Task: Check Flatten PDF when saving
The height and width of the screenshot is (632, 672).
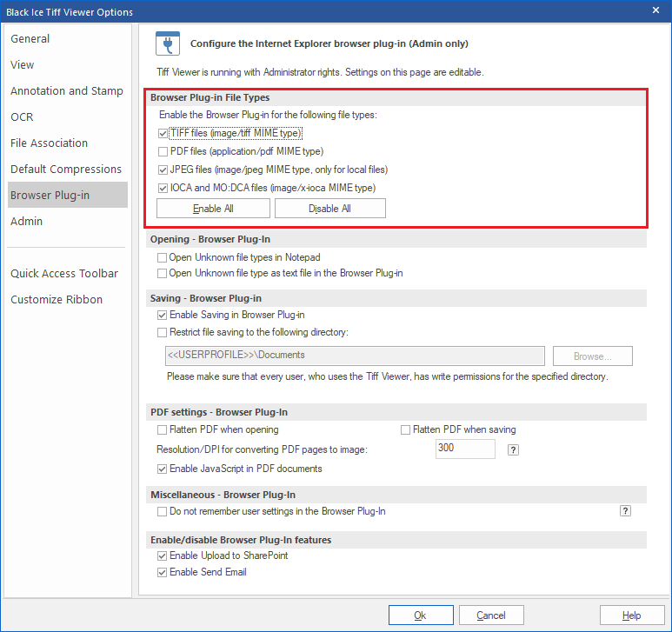Action: click(x=405, y=429)
